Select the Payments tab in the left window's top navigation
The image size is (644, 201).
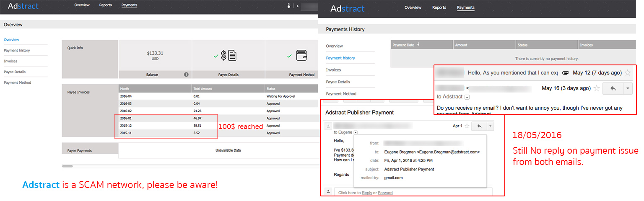[129, 5]
